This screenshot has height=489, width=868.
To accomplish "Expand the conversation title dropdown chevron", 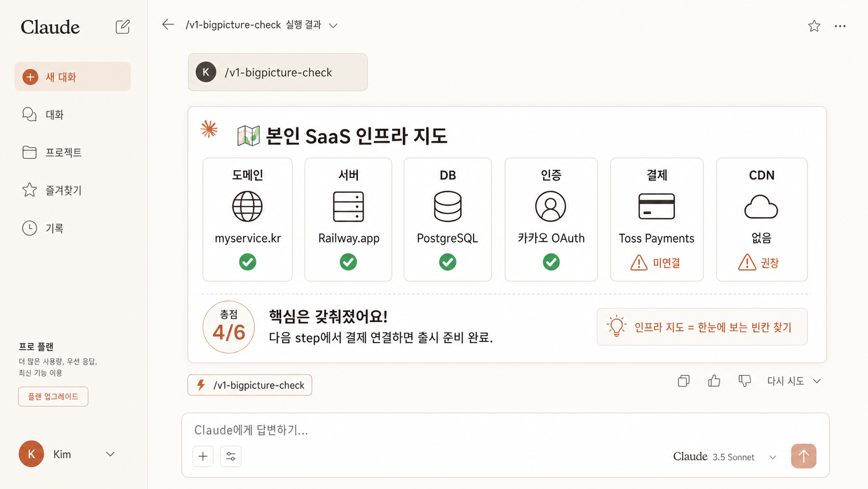I will pyautogui.click(x=333, y=25).
